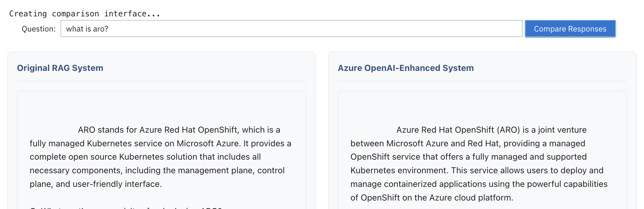Click the text 'what is aro?' in the question box
The width and height of the screenshot is (644, 209).
pyautogui.click(x=87, y=29)
